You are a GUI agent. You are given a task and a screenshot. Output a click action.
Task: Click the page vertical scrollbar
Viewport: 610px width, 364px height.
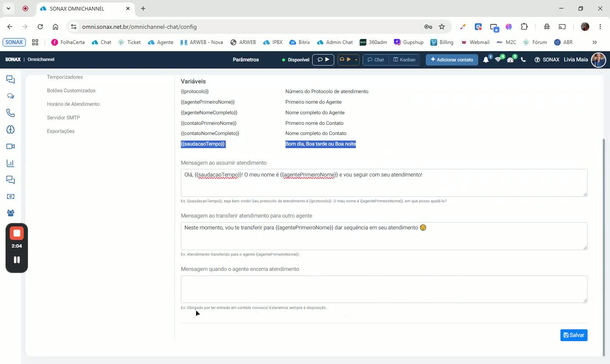tap(604, 248)
